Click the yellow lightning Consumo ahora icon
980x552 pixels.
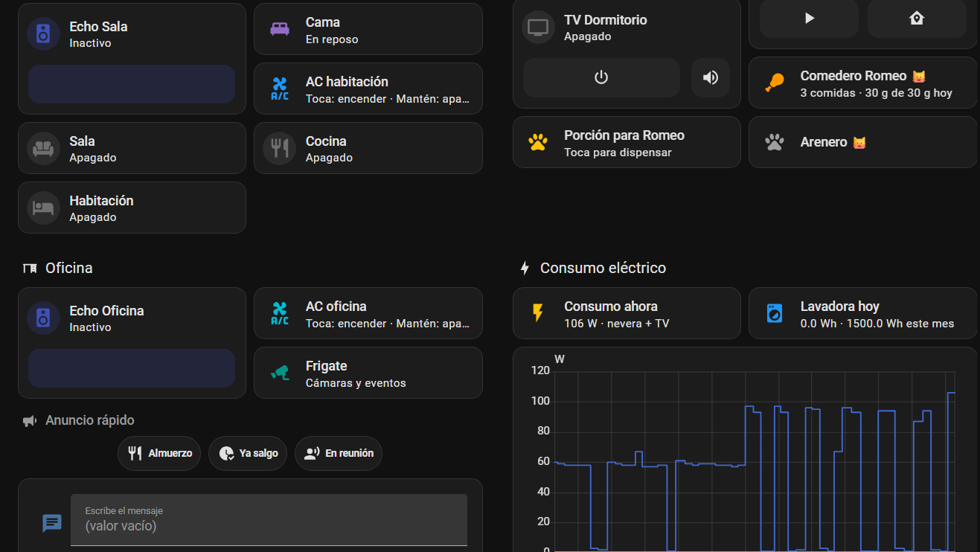click(x=538, y=313)
